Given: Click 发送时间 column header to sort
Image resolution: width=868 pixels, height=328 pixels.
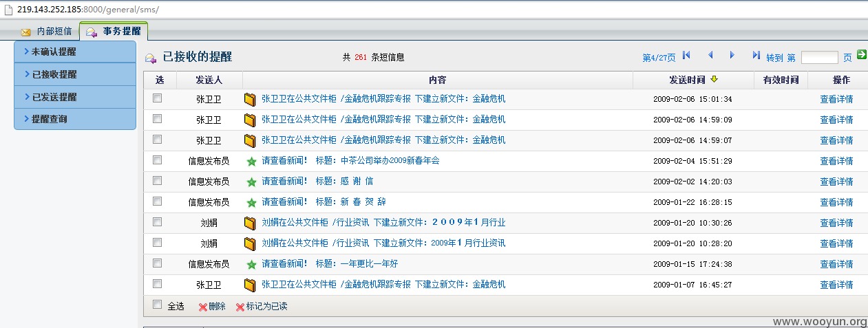Looking at the screenshot, I should tap(687, 80).
